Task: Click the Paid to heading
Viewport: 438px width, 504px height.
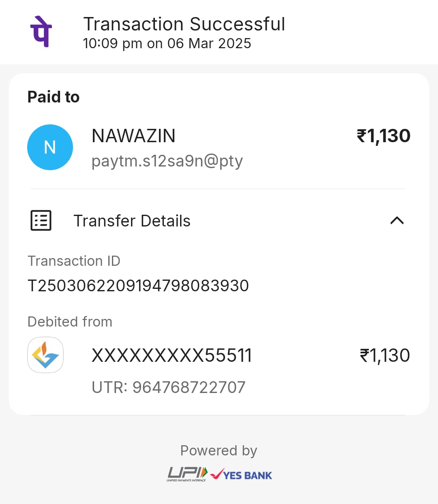Action: pyautogui.click(x=54, y=97)
